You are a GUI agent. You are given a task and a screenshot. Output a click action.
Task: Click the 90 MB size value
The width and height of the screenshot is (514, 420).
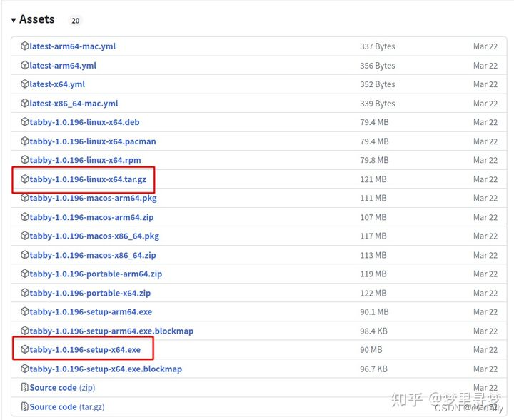click(371, 350)
